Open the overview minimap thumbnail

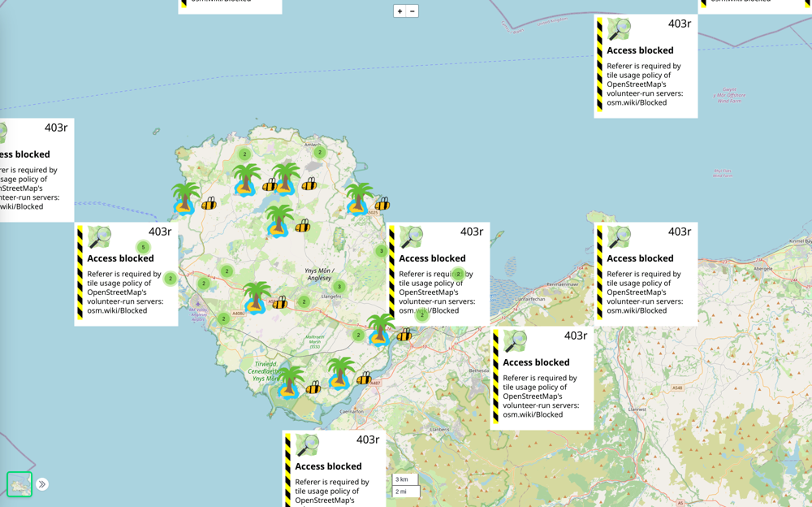pos(19,484)
